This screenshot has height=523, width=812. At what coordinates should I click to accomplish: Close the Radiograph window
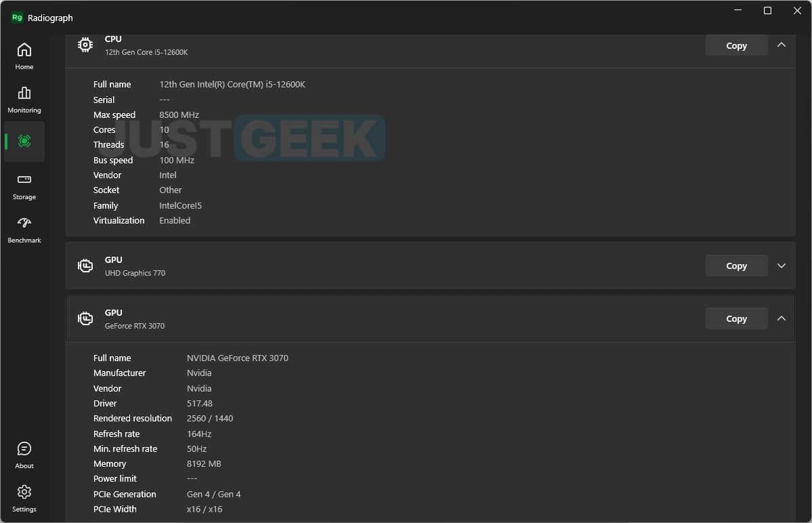[797, 10]
